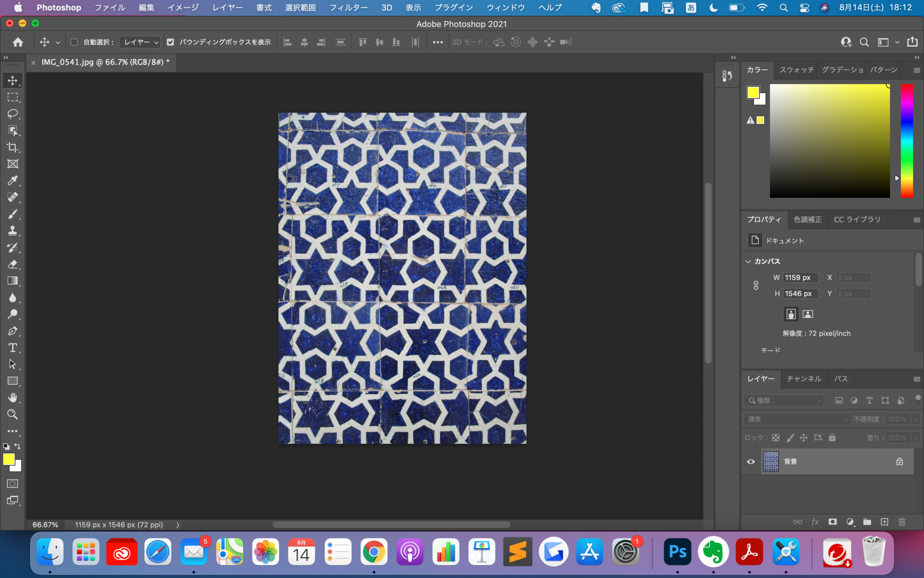Open the フィルター menu
Image resolution: width=924 pixels, height=578 pixels.
pos(348,8)
